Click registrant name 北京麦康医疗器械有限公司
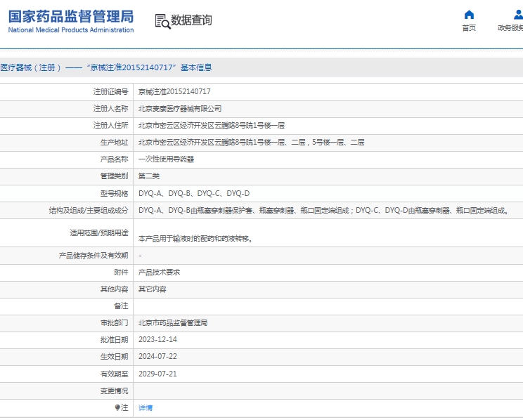523x420 pixels. coord(180,109)
